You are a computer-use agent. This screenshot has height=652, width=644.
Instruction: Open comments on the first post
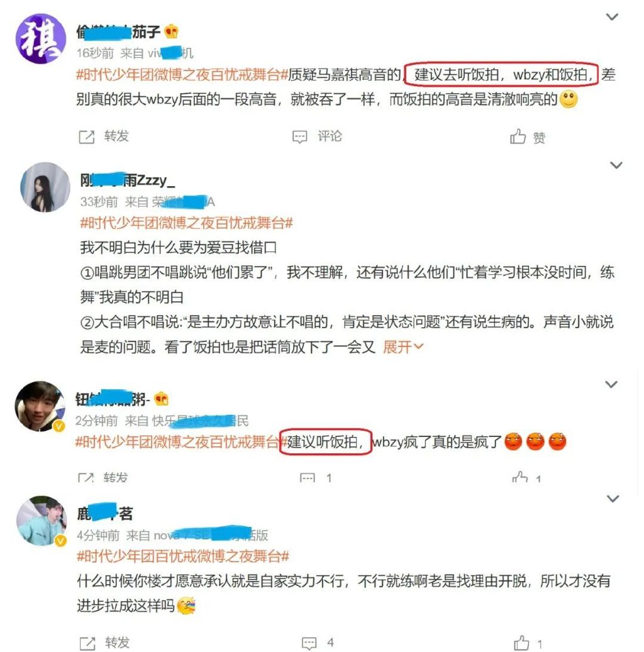[x=317, y=136]
